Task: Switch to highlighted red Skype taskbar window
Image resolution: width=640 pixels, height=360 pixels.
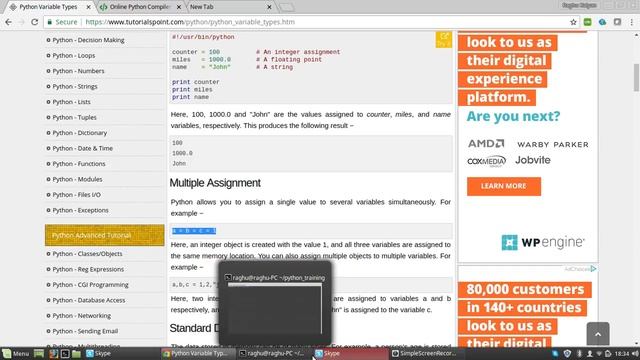Action: pos(351,353)
